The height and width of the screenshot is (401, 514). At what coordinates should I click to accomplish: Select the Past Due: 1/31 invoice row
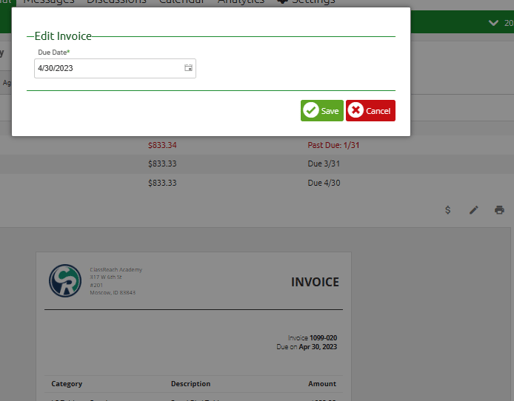coord(257,145)
